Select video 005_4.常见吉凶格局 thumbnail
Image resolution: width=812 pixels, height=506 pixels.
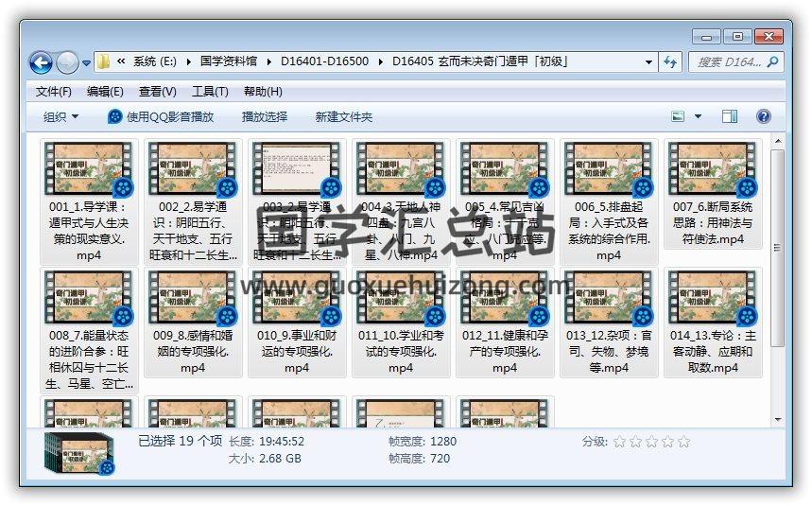click(505, 169)
